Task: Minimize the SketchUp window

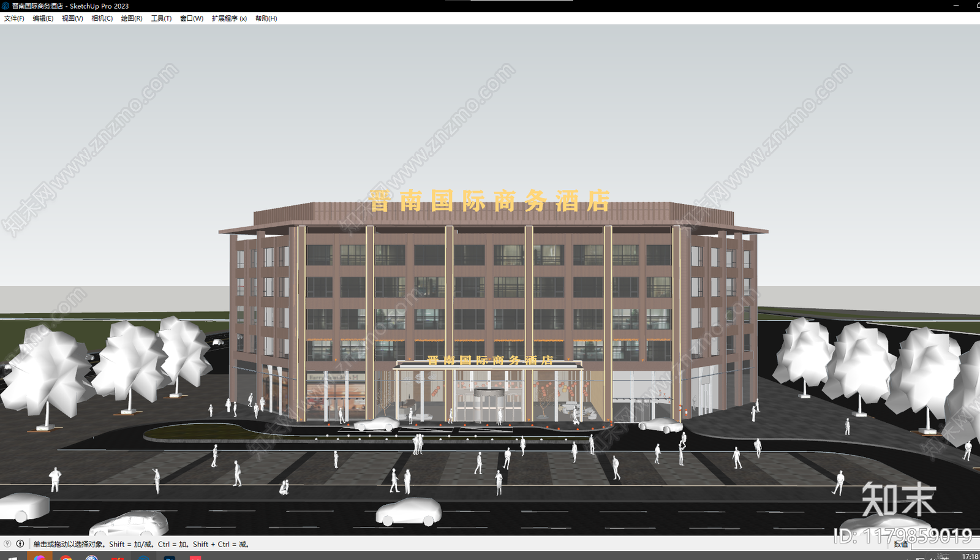Action: tap(956, 6)
